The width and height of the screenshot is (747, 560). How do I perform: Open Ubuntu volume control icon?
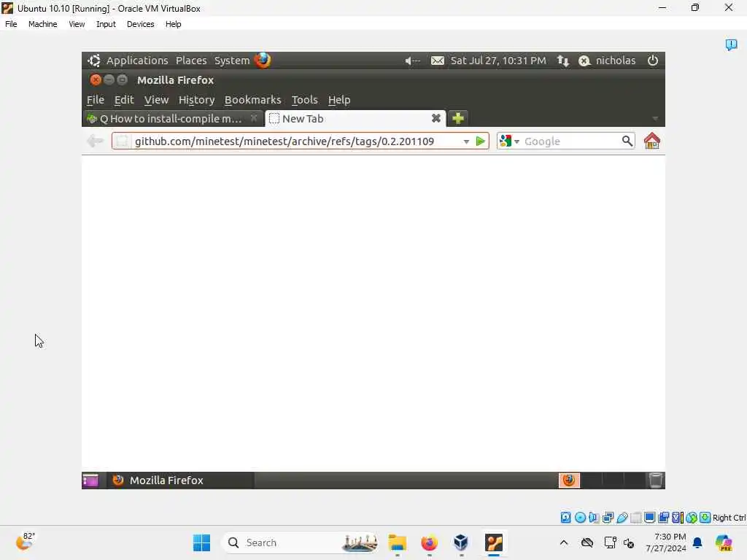click(x=412, y=61)
